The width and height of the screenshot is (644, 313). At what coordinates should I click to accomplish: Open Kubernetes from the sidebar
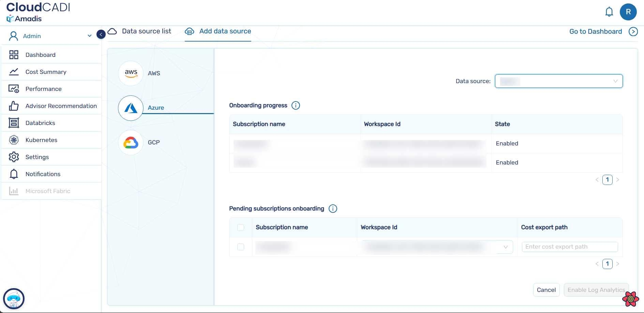pyautogui.click(x=41, y=140)
